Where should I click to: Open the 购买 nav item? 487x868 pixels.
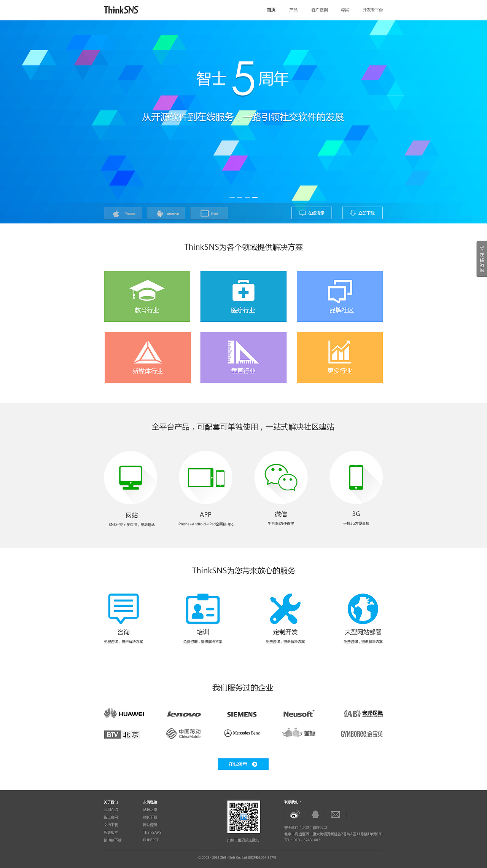[x=345, y=10]
